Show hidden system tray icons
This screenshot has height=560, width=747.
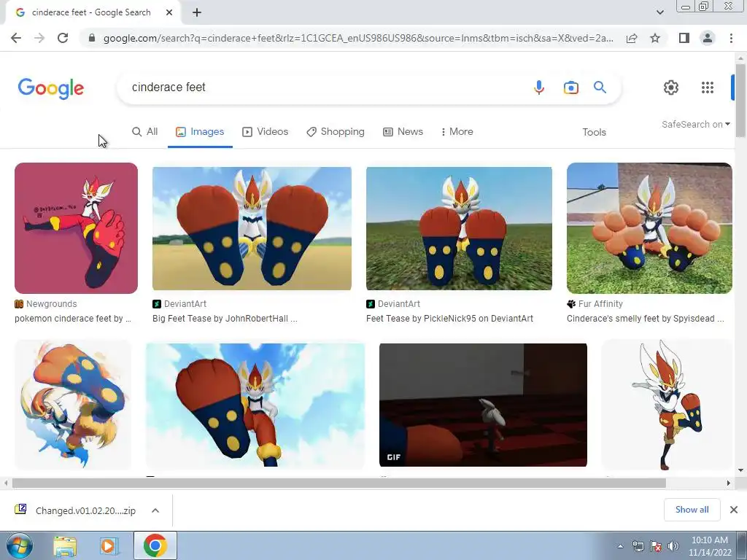tap(620, 546)
